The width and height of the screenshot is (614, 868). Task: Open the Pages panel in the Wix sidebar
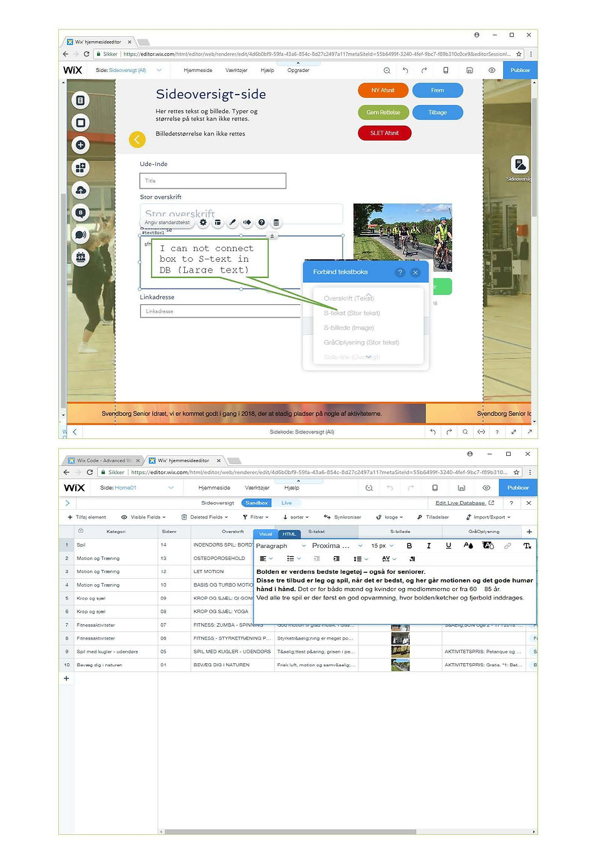pos(80,100)
